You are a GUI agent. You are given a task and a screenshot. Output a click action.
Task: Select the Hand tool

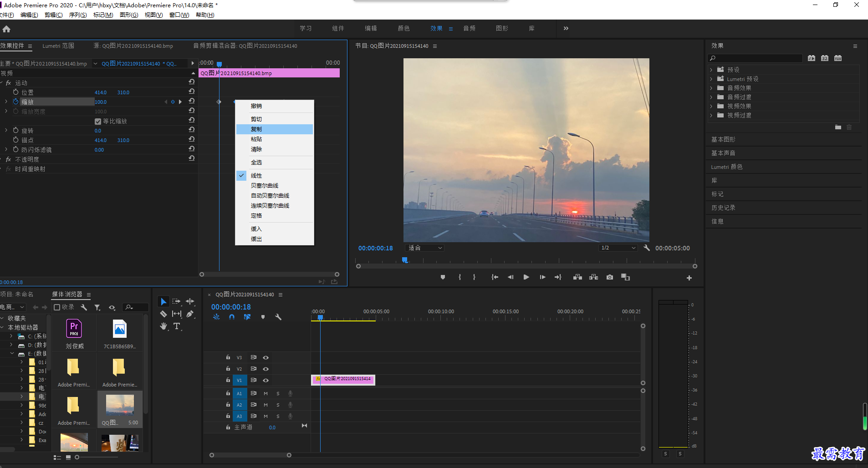pos(163,326)
